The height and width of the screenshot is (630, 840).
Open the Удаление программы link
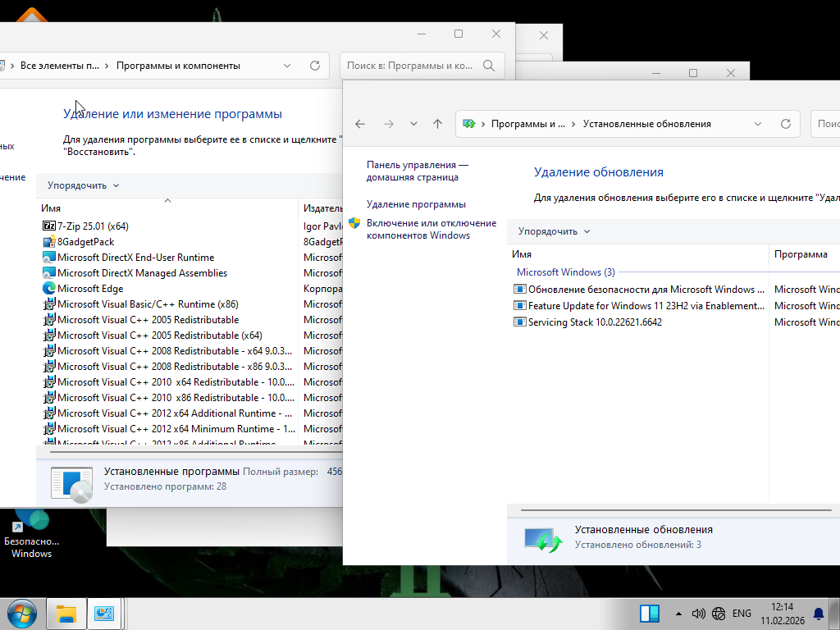click(416, 204)
